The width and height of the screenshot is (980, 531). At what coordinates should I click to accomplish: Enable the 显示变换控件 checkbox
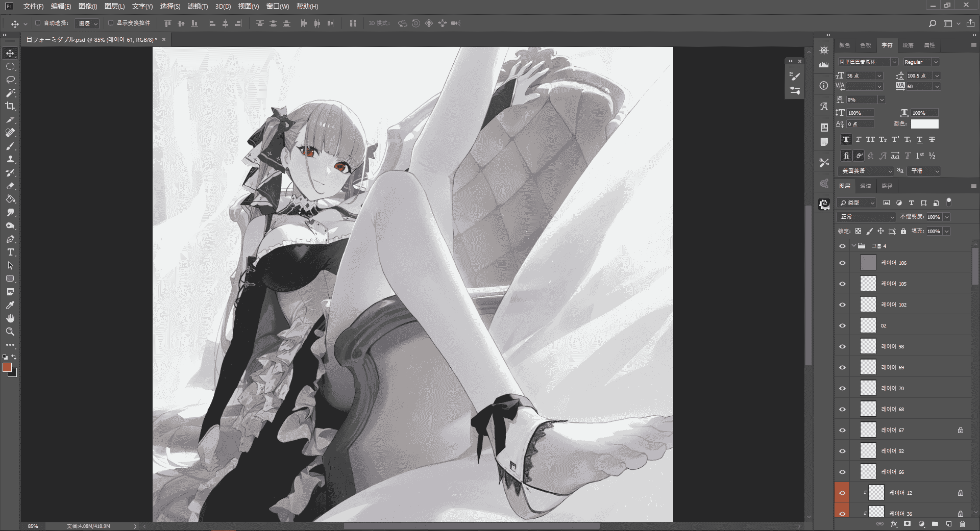pos(111,23)
